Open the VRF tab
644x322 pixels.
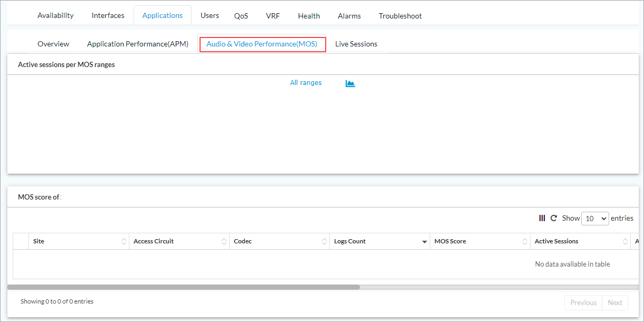click(x=273, y=16)
